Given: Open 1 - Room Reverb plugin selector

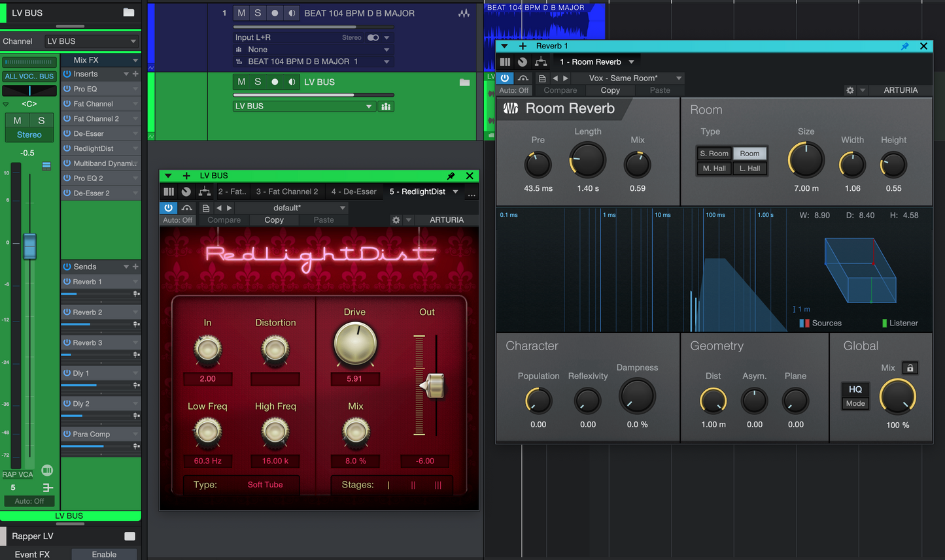Looking at the screenshot, I should (x=597, y=62).
